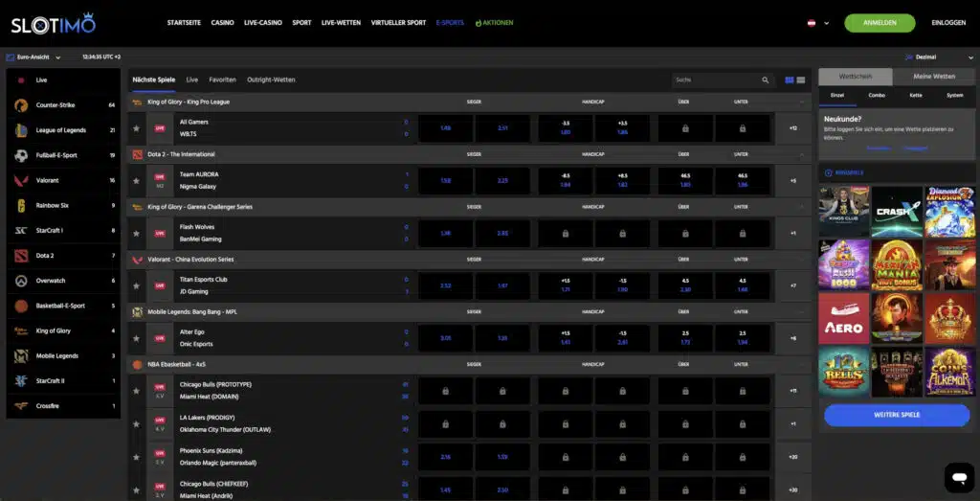
Task: Select the League of Legends sidebar icon
Action: pyautogui.click(x=21, y=130)
